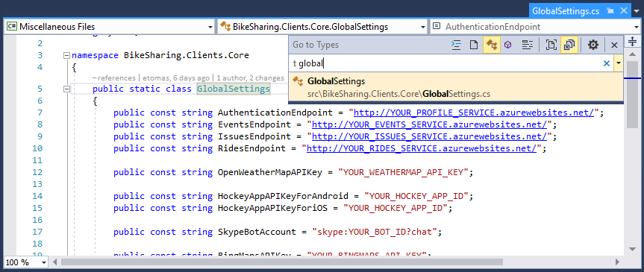Click the horizontal scrollbar track

pos(337,262)
